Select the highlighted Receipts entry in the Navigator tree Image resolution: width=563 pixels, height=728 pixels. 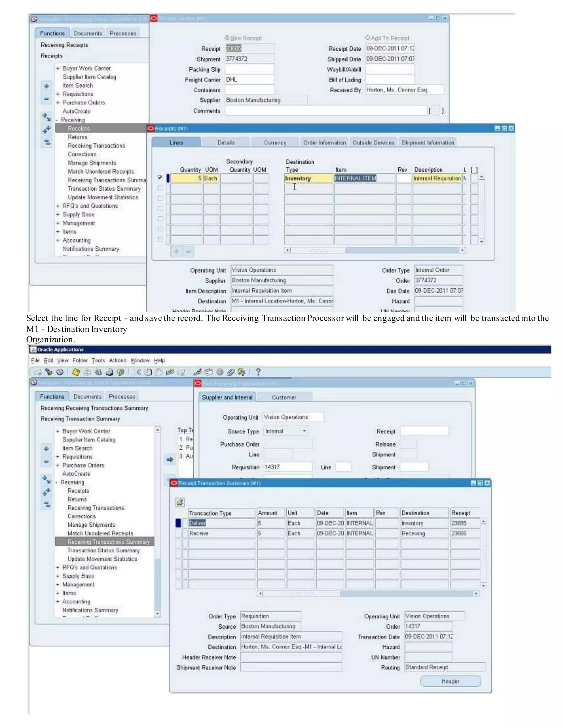click(101, 128)
